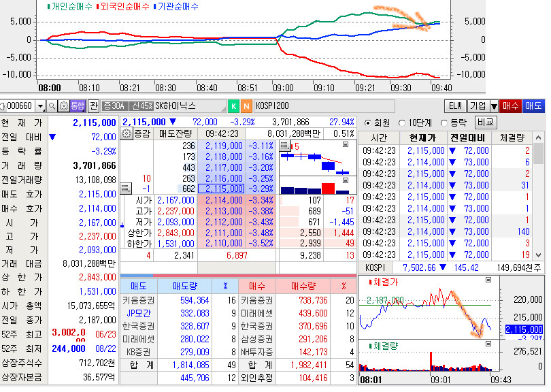Click the 시간 column header
551x392 pixels.
[x=379, y=138]
